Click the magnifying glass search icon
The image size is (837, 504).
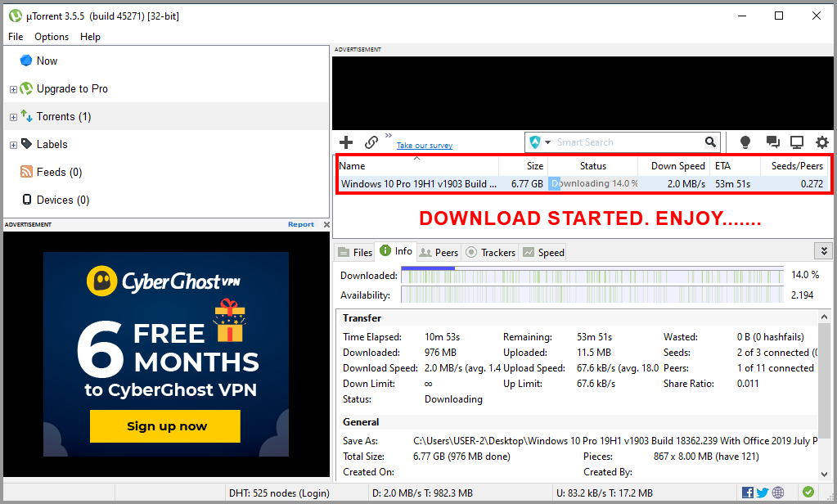(710, 142)
